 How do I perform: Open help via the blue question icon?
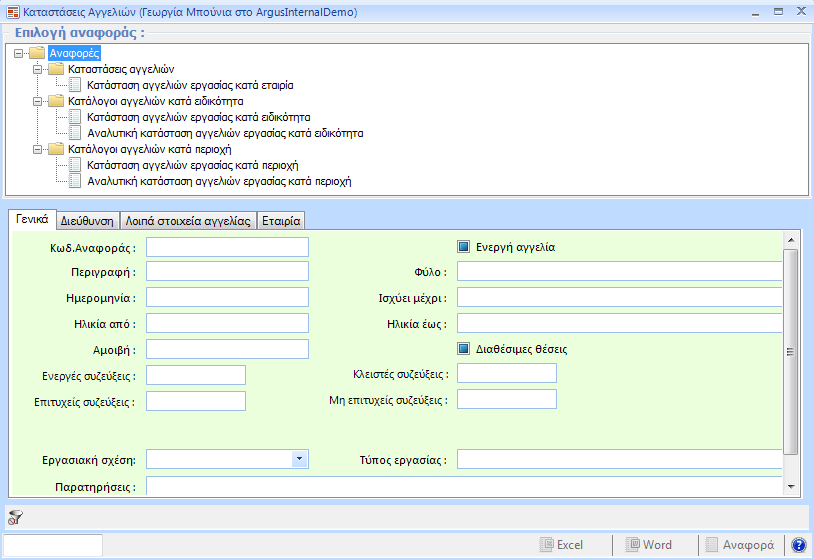(x=798, y=545)
